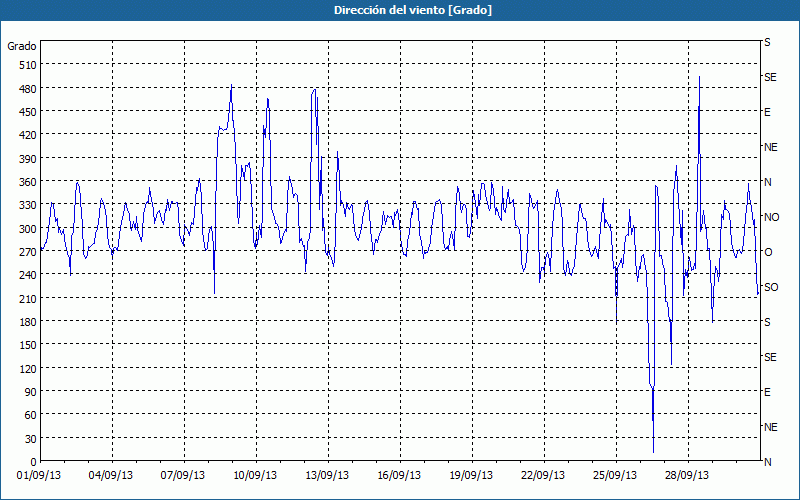Click the 30 degree axis label
This screenshot has height=500, width=800.
(x=31, y=439)
